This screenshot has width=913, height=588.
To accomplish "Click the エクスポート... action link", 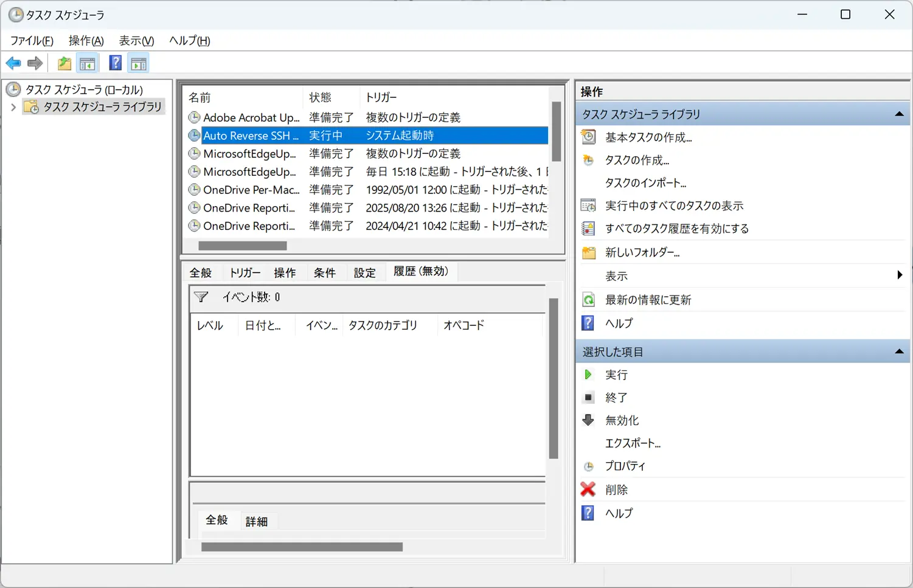I will click(633, 443).
